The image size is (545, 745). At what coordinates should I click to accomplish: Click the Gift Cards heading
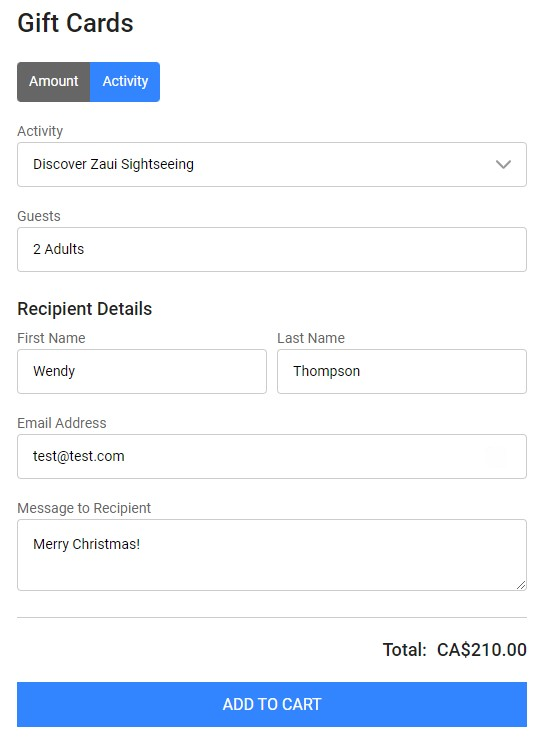pos(76,23)
